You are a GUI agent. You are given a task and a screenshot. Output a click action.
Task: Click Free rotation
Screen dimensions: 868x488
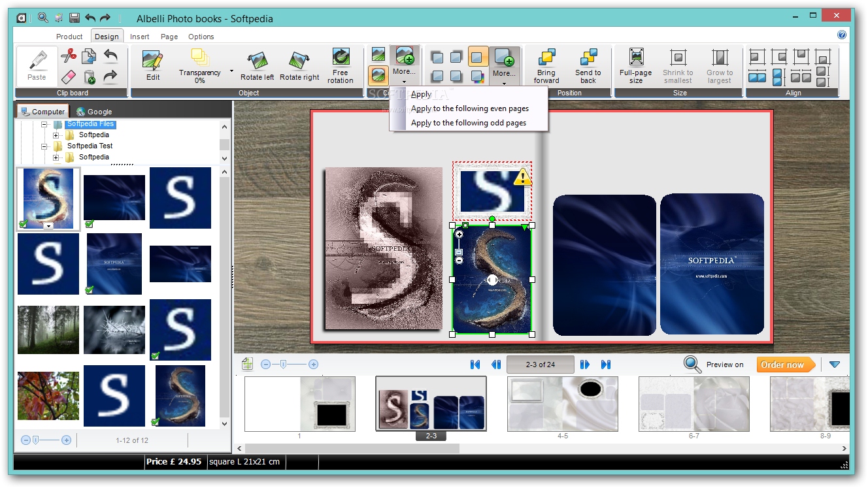pos(341,66)
